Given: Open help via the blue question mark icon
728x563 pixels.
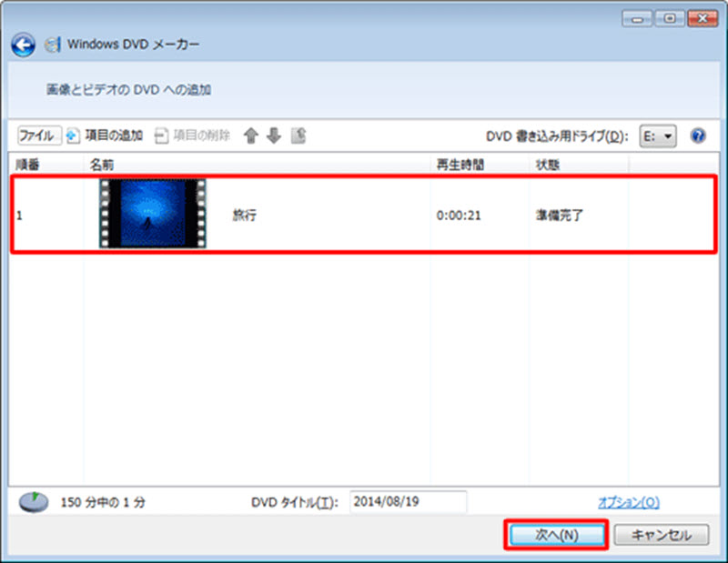Looking at the screenshot, I should click(x=697, y=136).
